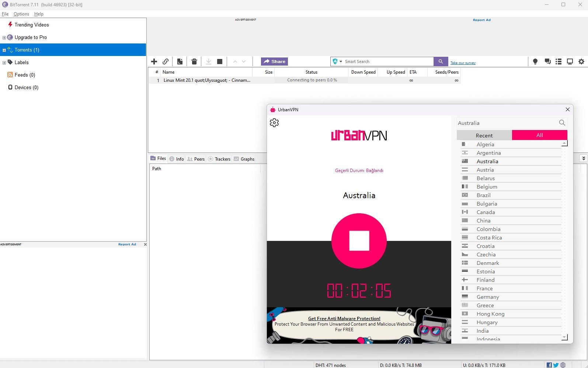Click the remote monitor icon in toolbar
Screen dimensions: 588x368
[570, 62]
